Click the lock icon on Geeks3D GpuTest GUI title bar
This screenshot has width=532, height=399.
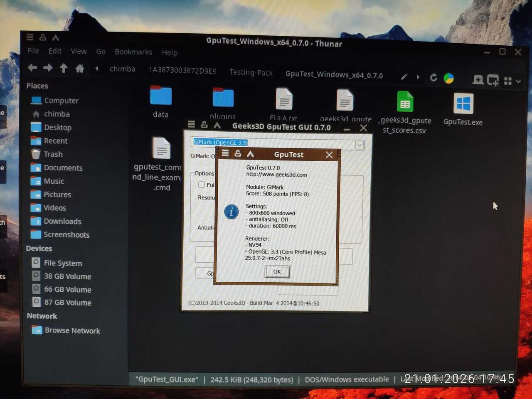coord(204,125)
